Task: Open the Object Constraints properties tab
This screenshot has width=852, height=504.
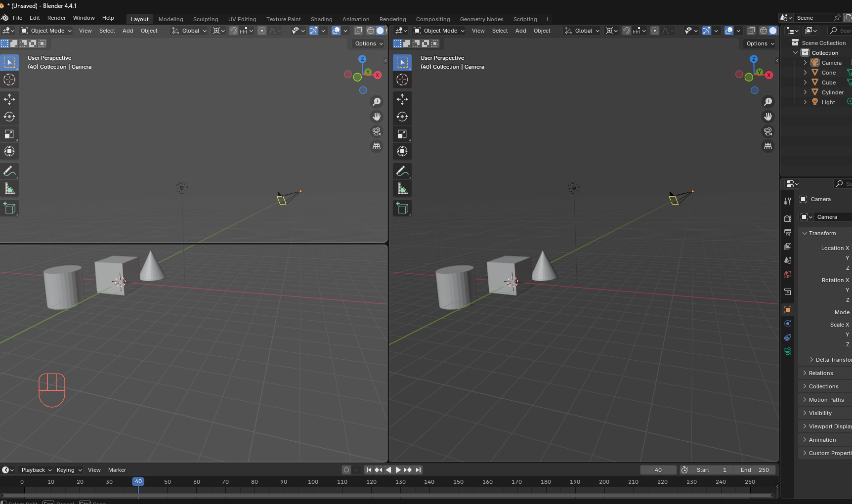Action: click(x=788, y=337)
